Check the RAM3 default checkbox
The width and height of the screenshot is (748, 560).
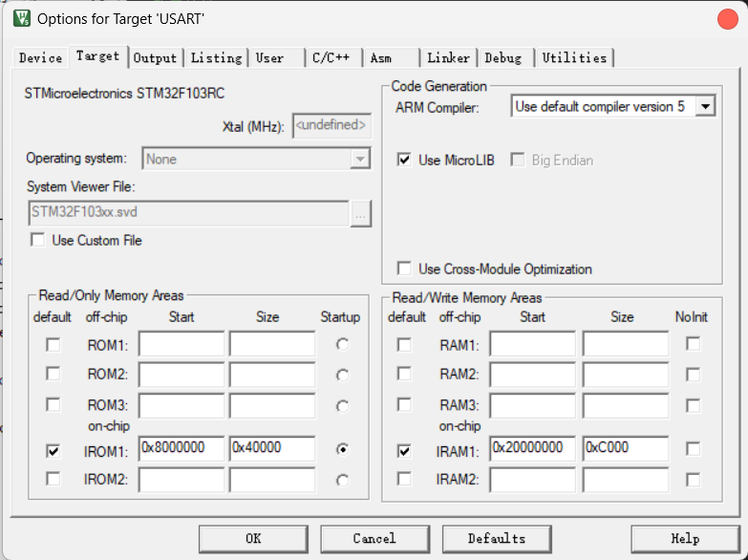click(404, 405)
